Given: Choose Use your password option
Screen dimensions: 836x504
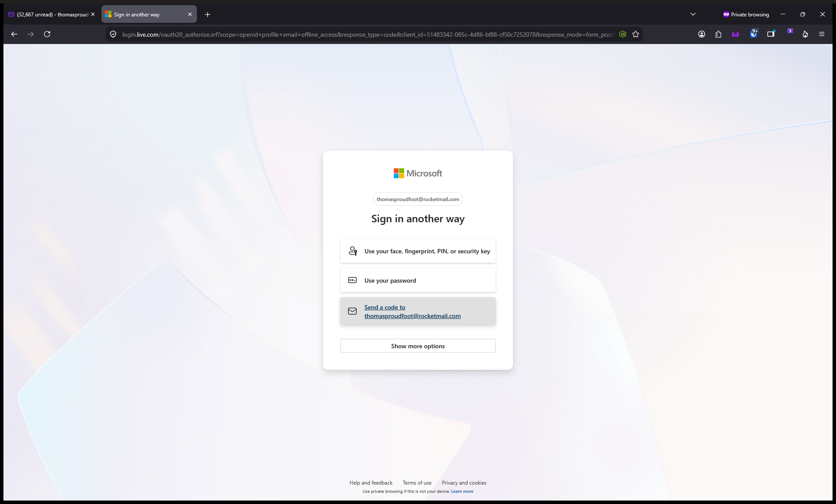Looking at the screenshot, I should [x=418, y=280].
